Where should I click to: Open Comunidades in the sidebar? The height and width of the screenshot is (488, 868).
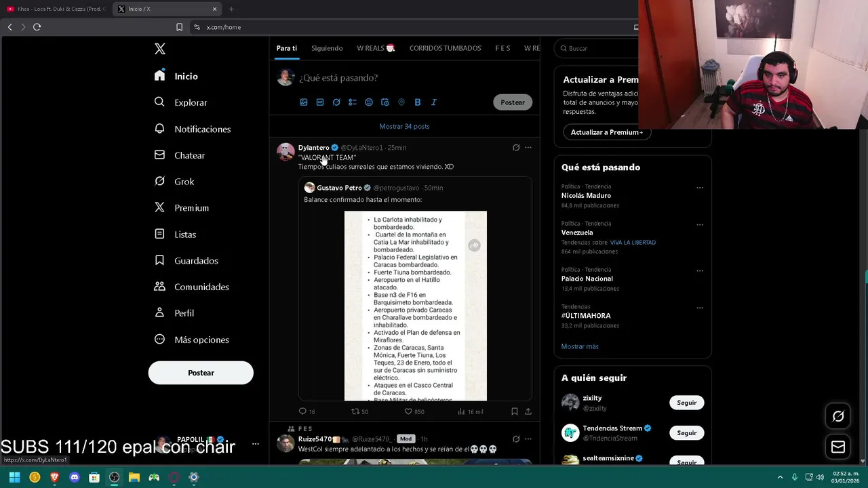(192, 287)
